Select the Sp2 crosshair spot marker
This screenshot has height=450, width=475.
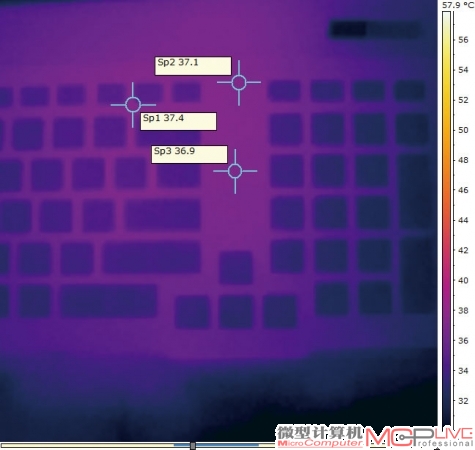(239, 83)
